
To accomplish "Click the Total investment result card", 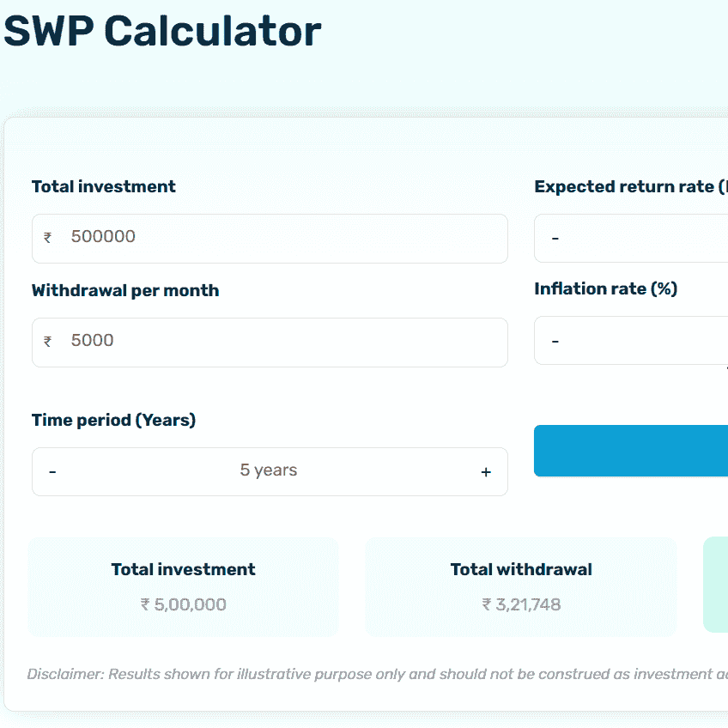I will coord(183,586).
